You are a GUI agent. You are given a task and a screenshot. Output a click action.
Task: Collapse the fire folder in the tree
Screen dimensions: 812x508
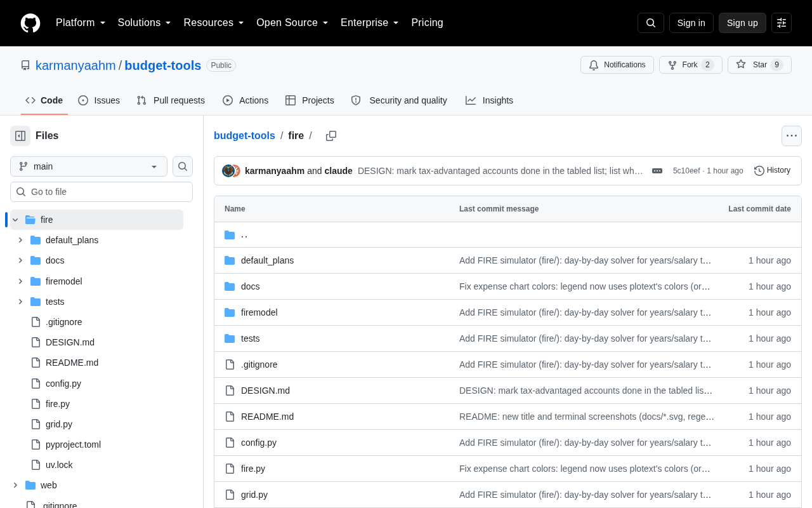[x=15, y=220]
